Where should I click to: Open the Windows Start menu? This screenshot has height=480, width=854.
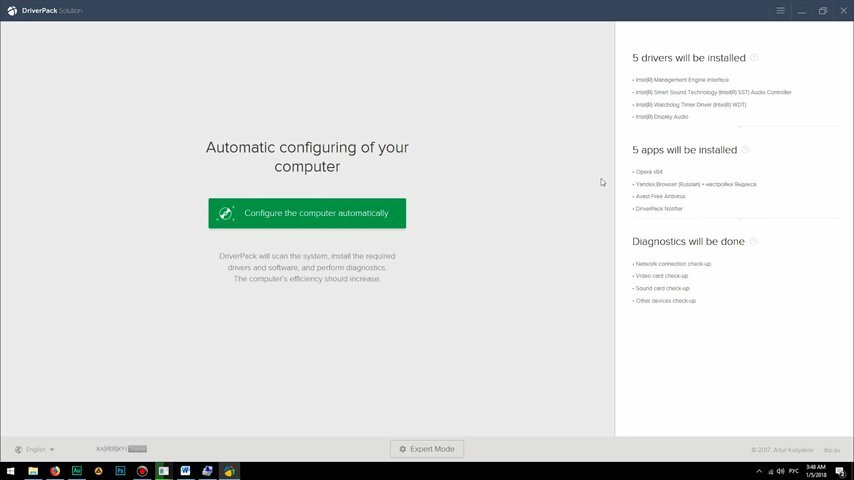10,471
